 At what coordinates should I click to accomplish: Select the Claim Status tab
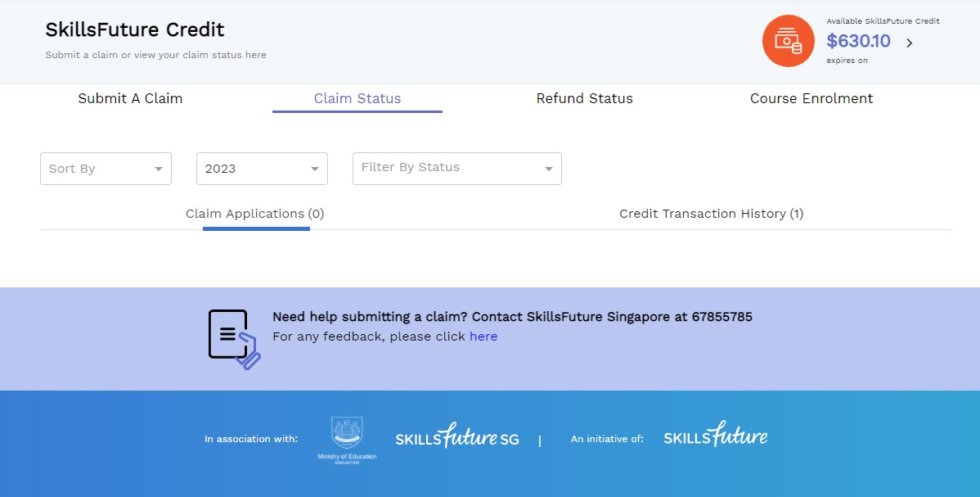357,98
